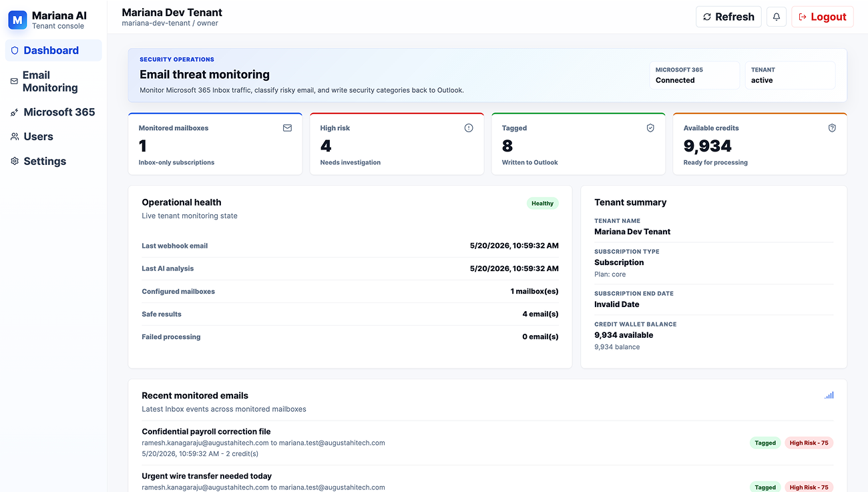Click the Settings gear icon

pyautogui.click(x=15, y=161)
